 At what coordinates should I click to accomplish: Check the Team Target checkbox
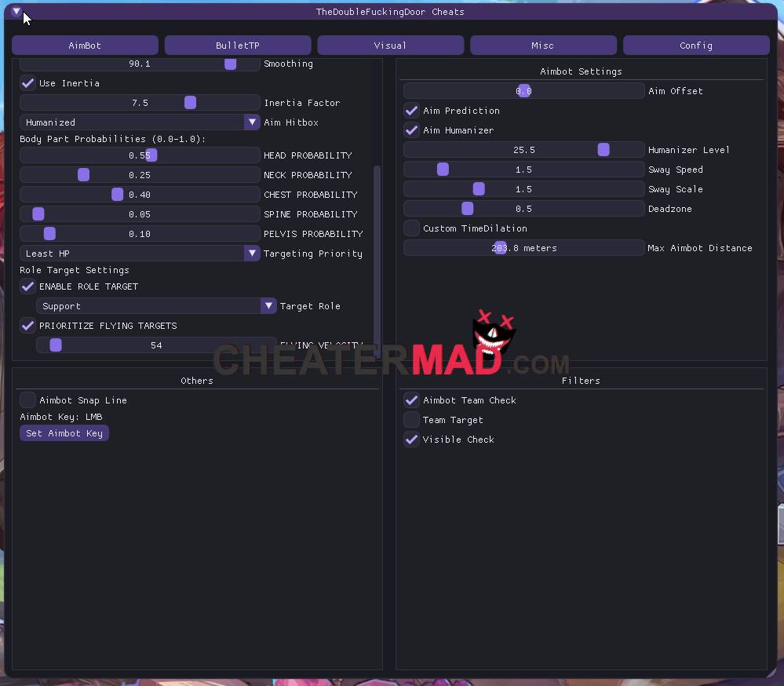411,419
